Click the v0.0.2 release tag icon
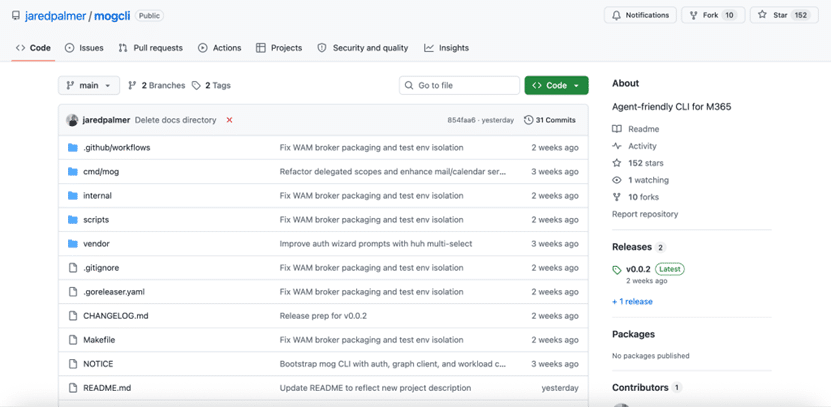 (x=617, y=270)
